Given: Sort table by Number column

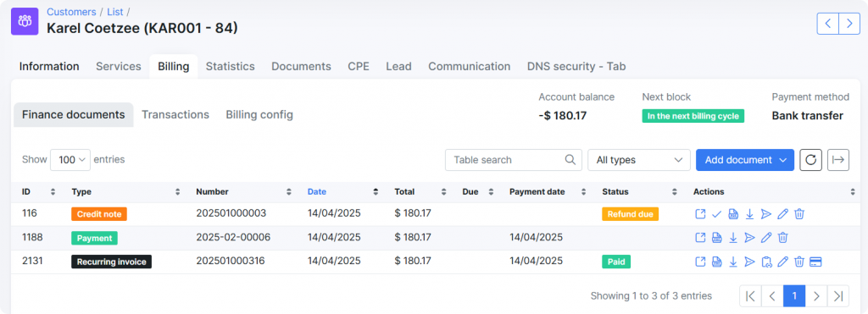Looking at the screenshot, I should [x=243, y=192].
